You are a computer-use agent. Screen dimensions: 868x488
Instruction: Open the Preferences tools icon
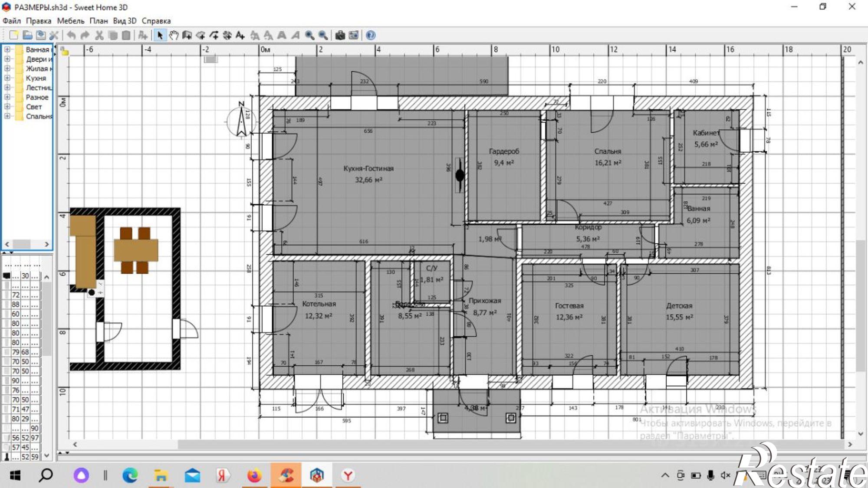click(54, 35)
